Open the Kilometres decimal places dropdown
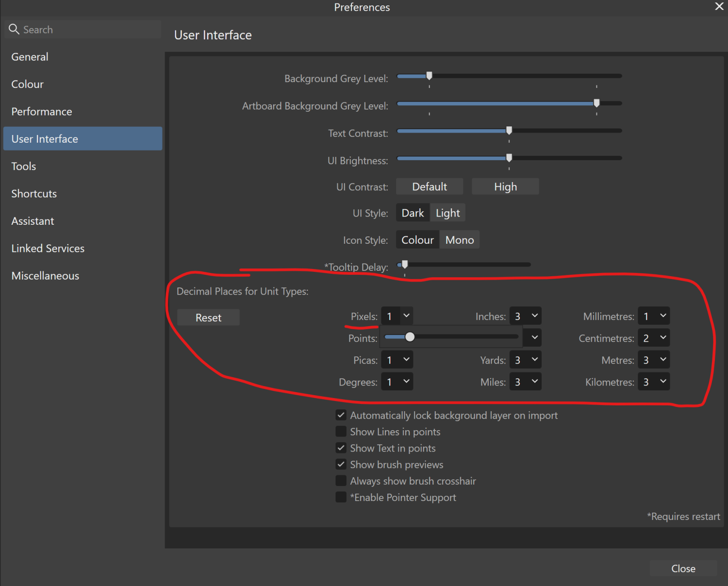 coord(654,382)
